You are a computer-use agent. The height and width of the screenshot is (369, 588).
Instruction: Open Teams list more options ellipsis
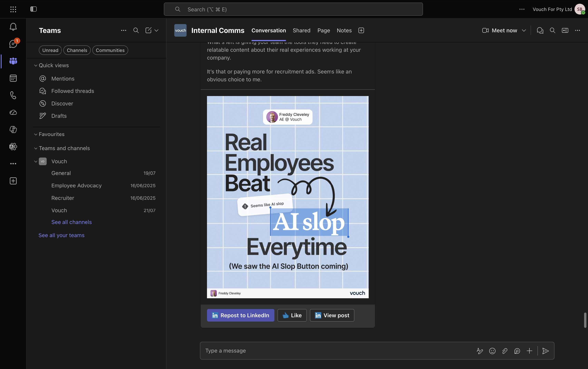pyautogui.click(x=124, y=31)
